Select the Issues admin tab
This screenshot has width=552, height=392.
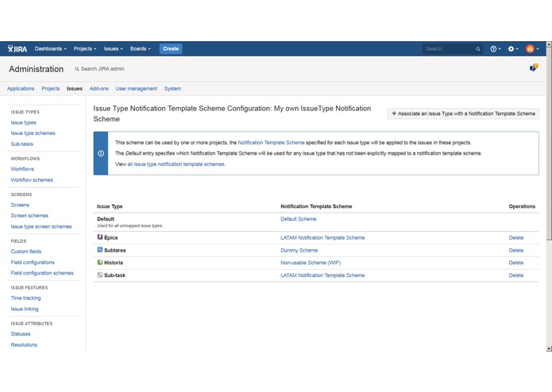pyautogui.click(x=75, y=89)
